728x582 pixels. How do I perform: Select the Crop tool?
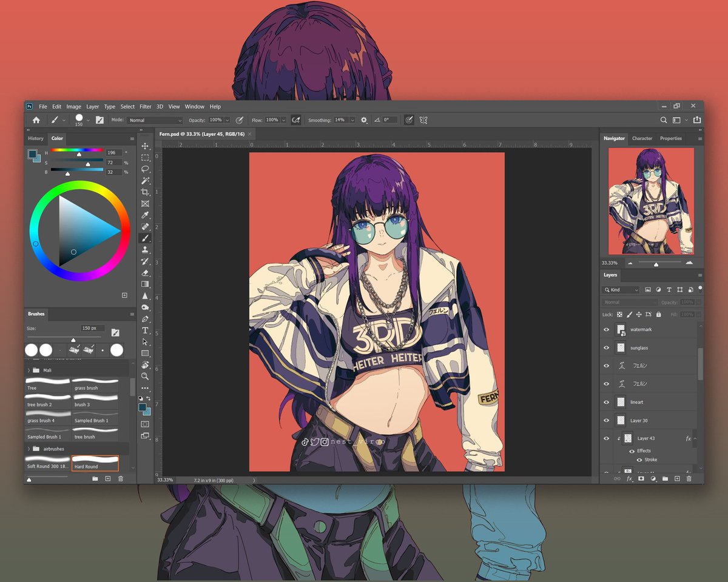pos(145,192)
